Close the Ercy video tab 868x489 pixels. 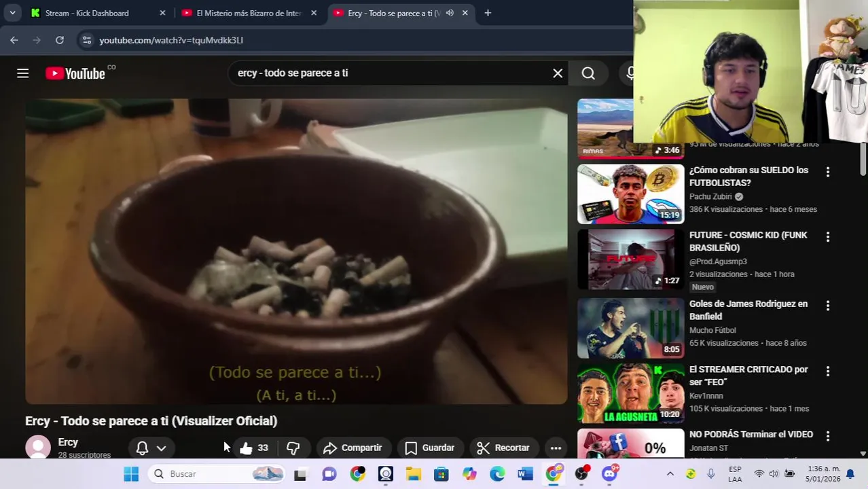click(465, 13)
